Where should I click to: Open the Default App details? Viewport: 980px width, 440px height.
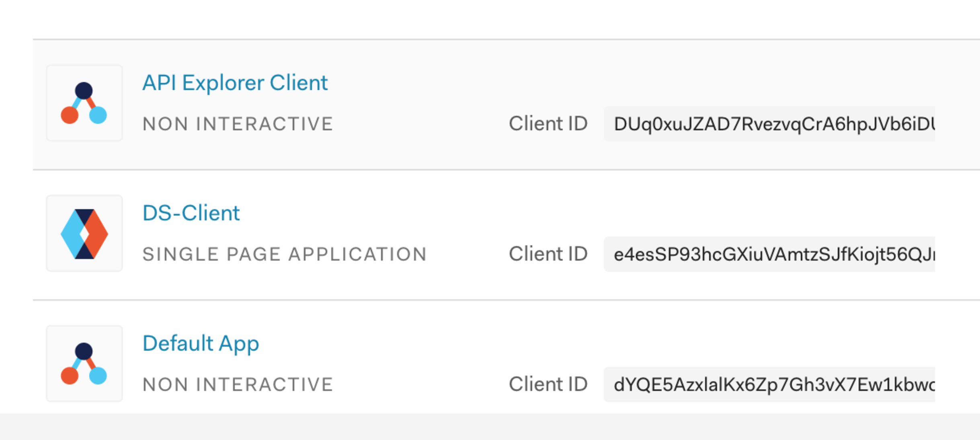201,343
